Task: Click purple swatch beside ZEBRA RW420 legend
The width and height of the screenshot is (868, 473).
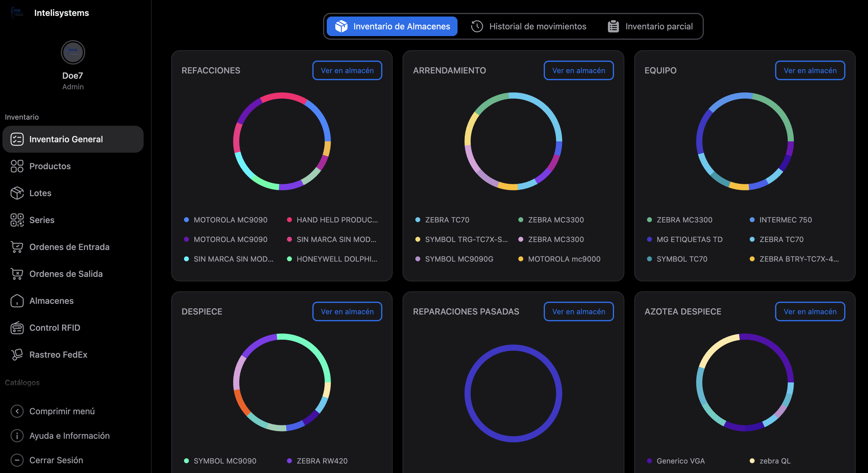Action: click(x=289, y=460)
